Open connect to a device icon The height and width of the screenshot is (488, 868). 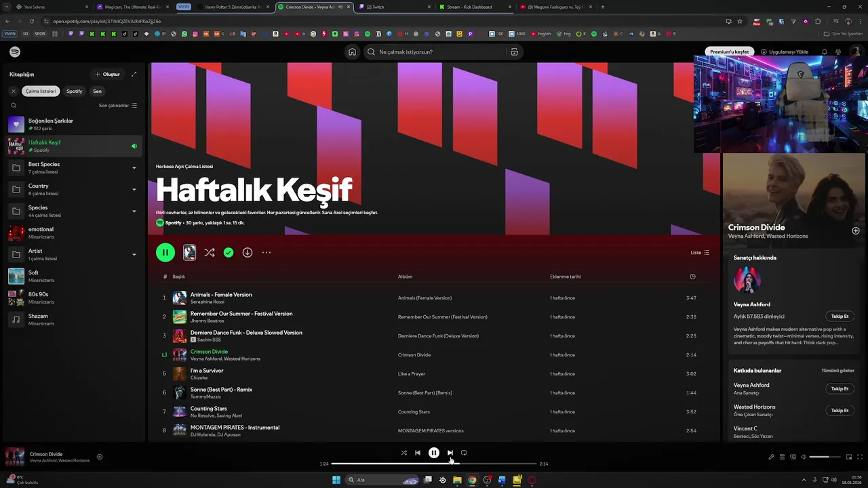click(x=793, y=457)
